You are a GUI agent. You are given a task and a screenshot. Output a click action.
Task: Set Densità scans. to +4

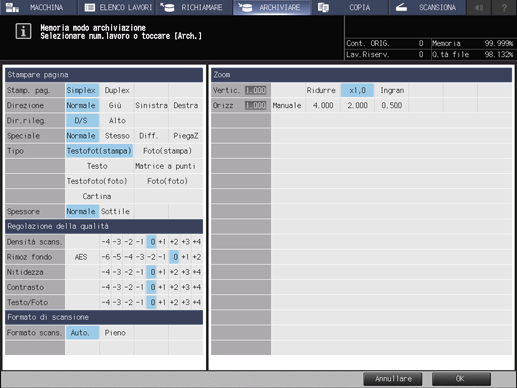(197, 242)
